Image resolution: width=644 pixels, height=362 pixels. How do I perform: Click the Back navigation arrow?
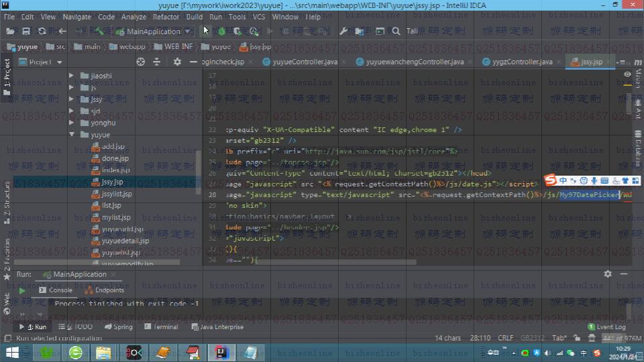click(62, 32)
